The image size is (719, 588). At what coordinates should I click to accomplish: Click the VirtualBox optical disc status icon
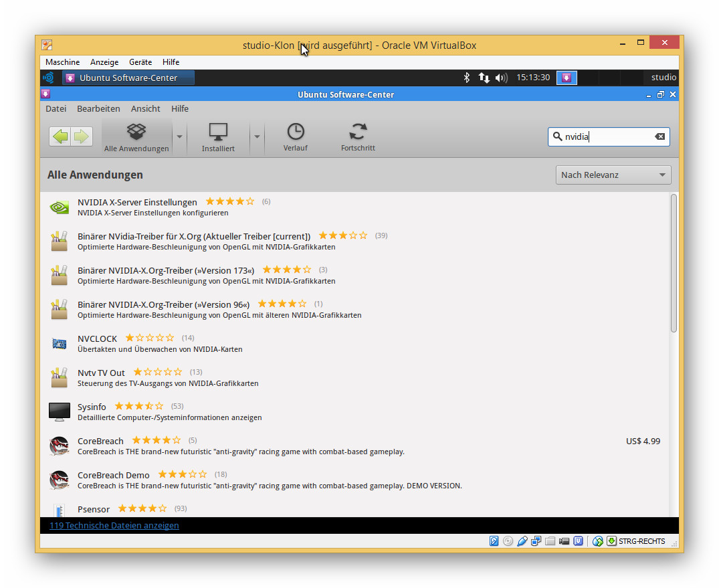pos(508,541)
